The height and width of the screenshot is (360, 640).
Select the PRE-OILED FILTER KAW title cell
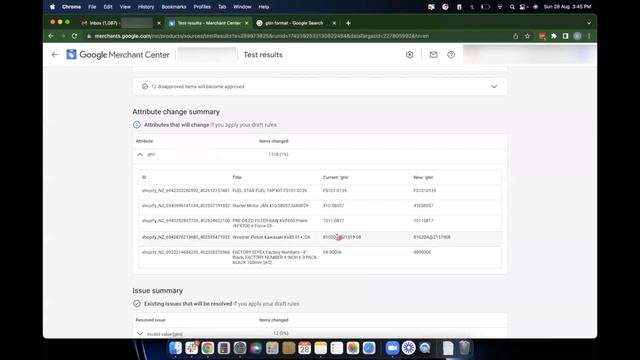[270, 223]
